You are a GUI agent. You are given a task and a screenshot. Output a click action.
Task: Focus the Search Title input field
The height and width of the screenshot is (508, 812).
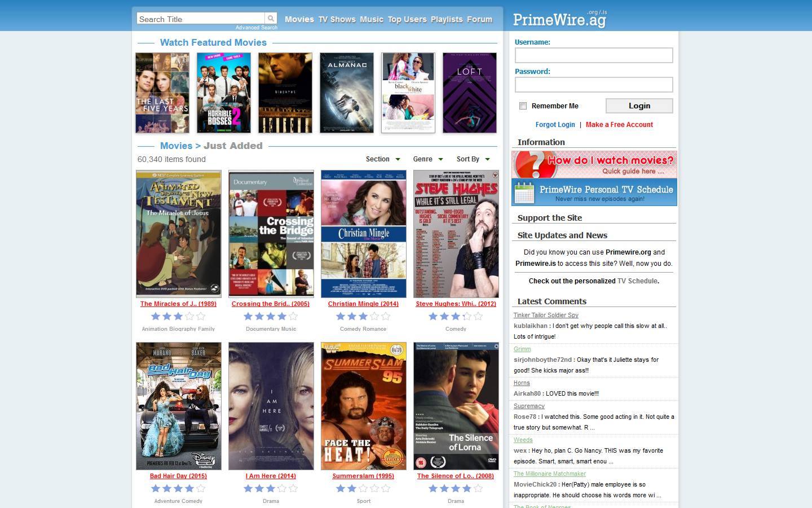[x=201, y=19]
